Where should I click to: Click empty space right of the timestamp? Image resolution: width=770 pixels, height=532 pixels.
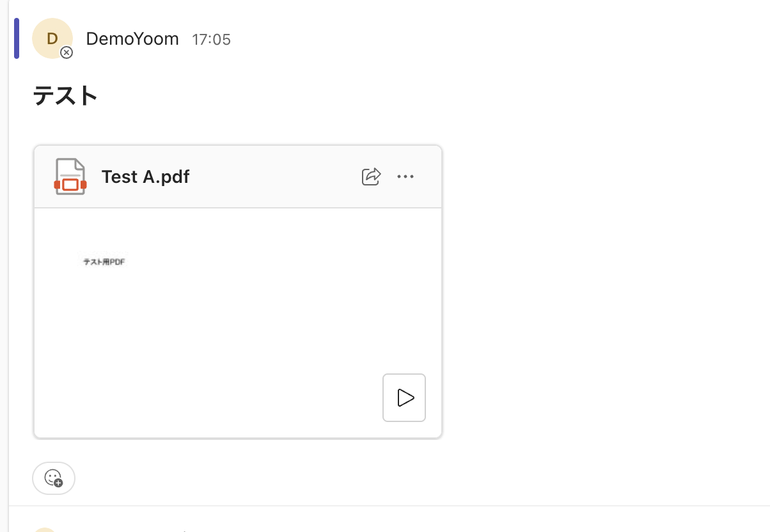pos(499,40)
